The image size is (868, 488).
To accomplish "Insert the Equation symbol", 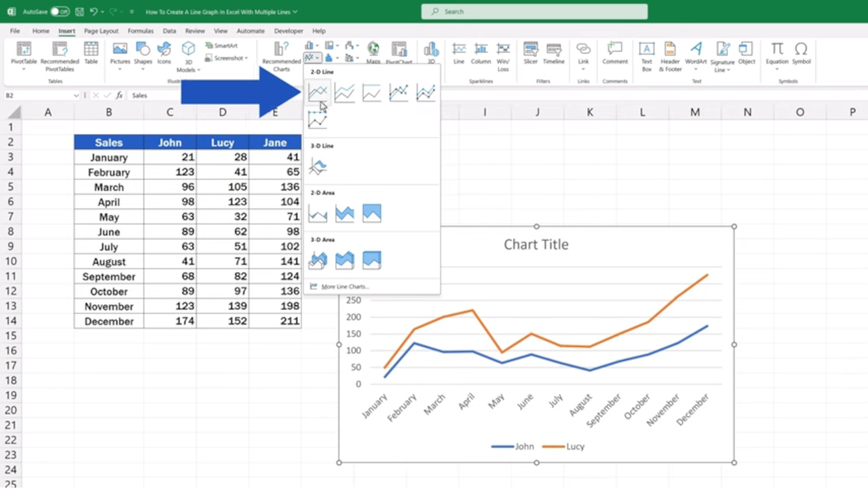I will click(x=777, y=52).
